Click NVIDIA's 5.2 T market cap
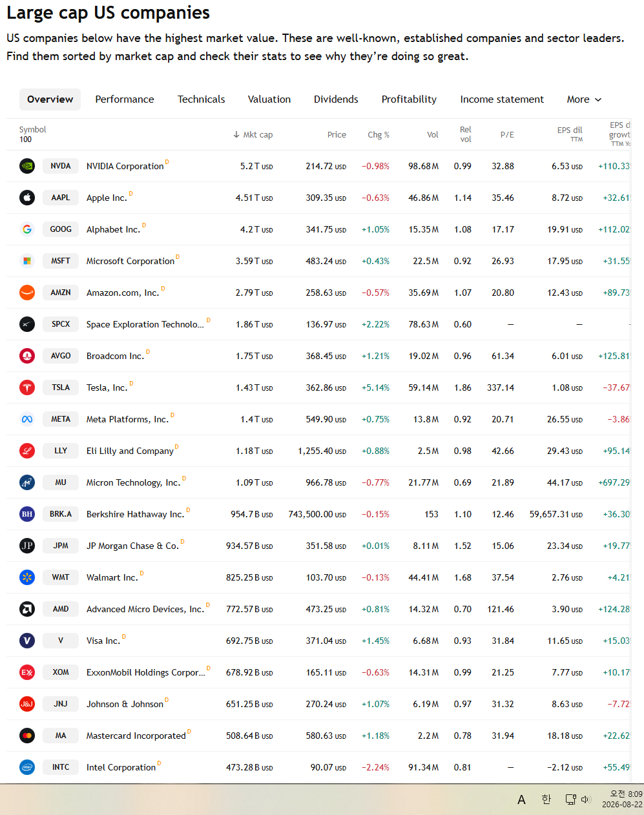This screenshot has width=644, height=815. (x=256, y=166)
